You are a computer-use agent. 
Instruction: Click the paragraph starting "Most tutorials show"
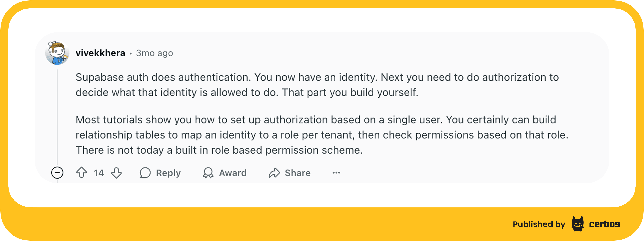(x=322, y=135)
